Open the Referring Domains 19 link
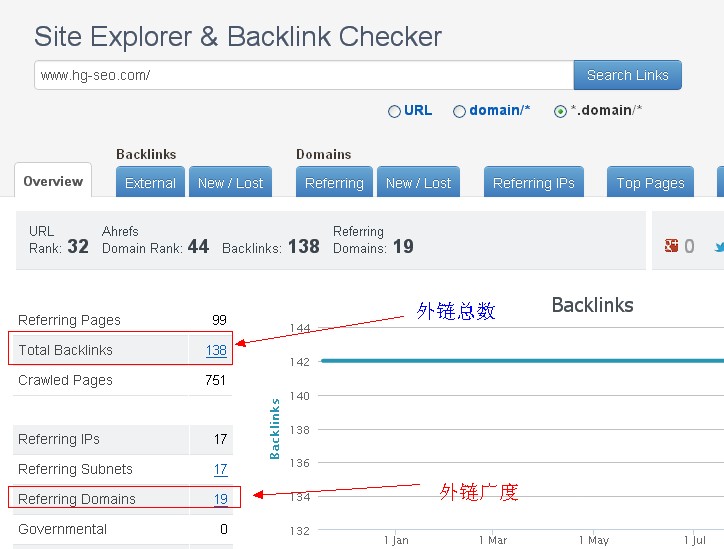The image size is (724, 549). click(x=220, y=499)
